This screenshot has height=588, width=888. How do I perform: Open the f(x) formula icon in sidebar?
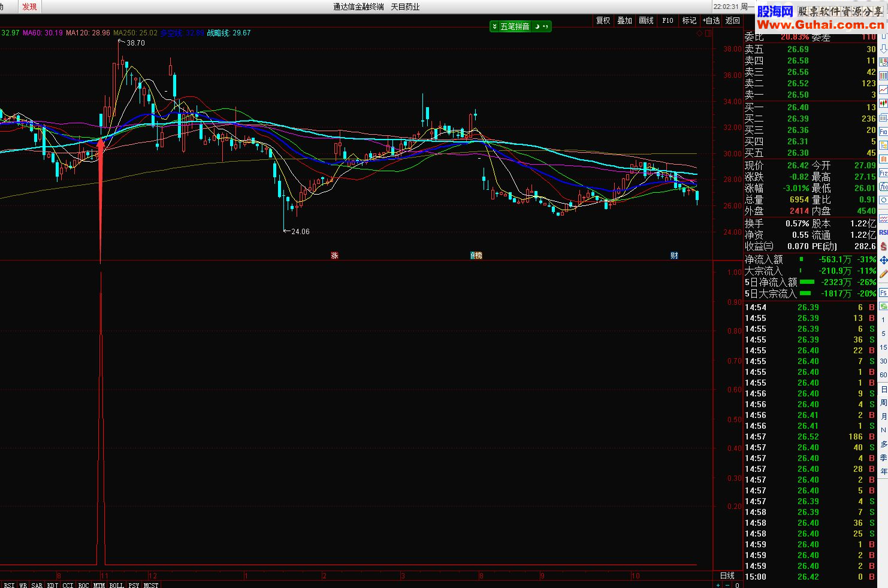click(883, 186)
